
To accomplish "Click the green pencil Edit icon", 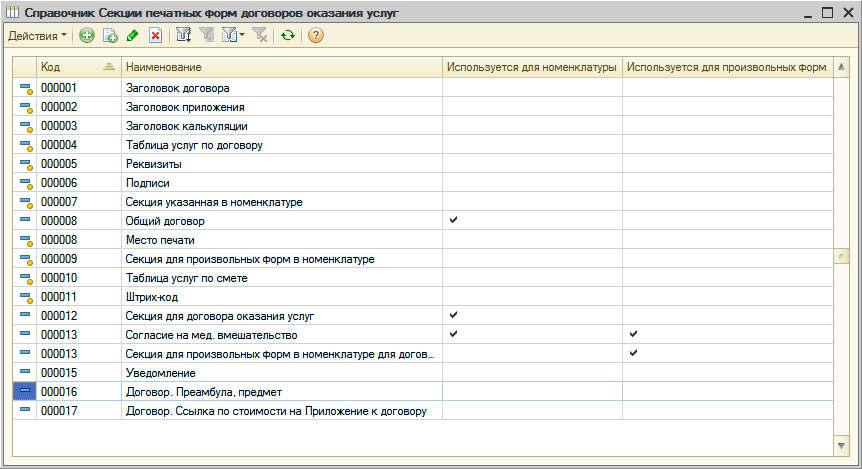I will 133,36.
